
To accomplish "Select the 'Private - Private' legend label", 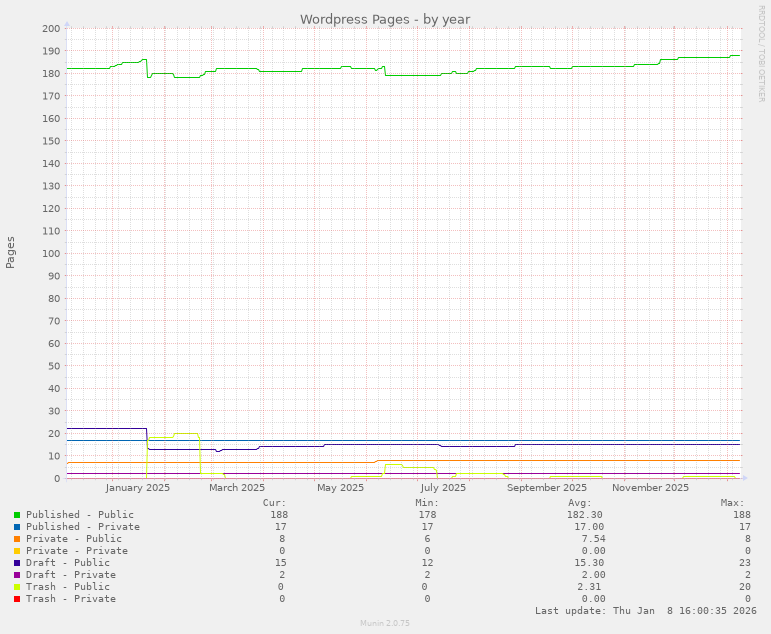I will point(77,550).
